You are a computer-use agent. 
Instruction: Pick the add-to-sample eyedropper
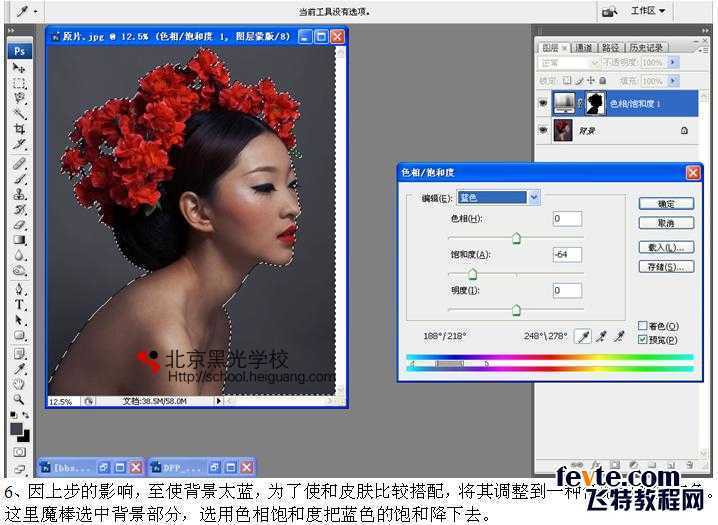point(601,337)
